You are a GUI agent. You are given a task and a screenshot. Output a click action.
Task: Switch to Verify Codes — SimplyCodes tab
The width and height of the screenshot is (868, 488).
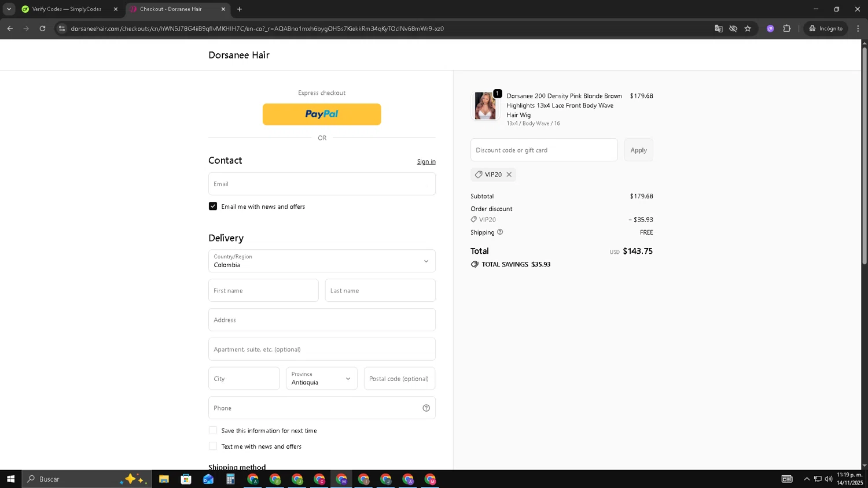click(x=67, y=9)
